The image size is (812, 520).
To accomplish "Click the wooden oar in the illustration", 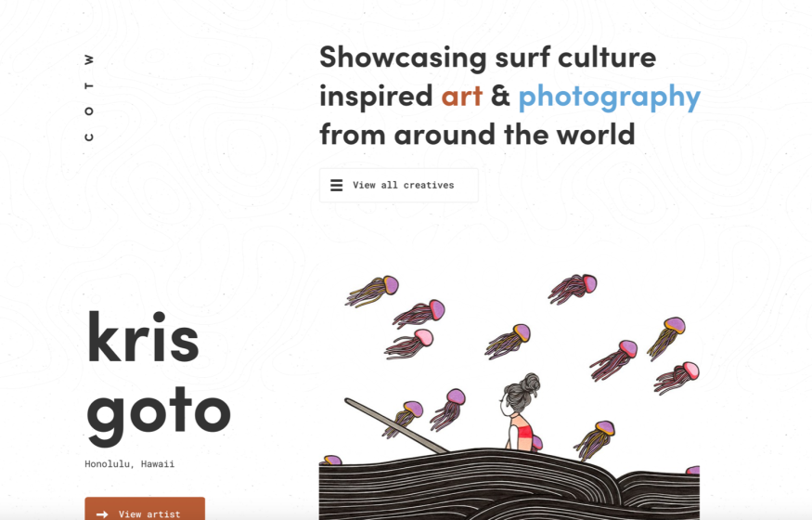I will (x=396, y=425).
